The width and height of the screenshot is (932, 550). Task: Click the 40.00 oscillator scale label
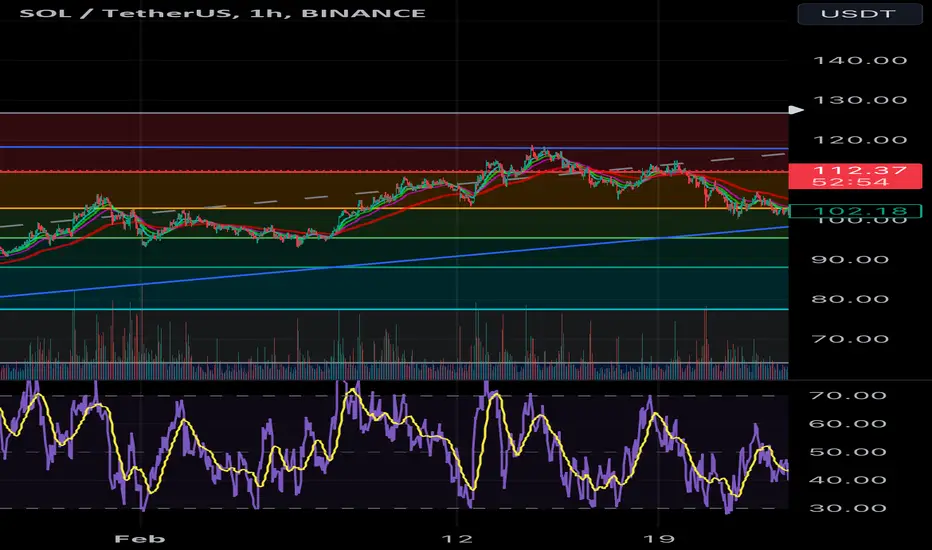848,480
